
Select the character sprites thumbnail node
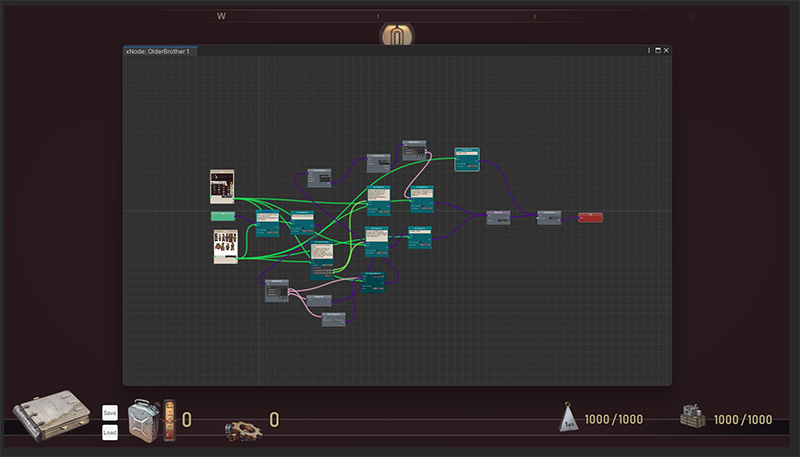click(x=226, y=247)
